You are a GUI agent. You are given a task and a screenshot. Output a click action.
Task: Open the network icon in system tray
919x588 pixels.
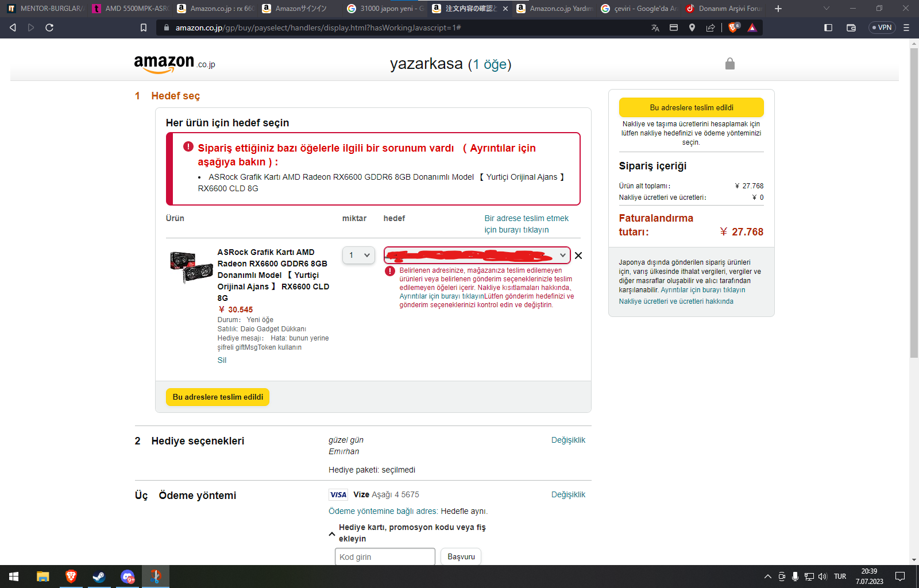(x=809, y=577)
